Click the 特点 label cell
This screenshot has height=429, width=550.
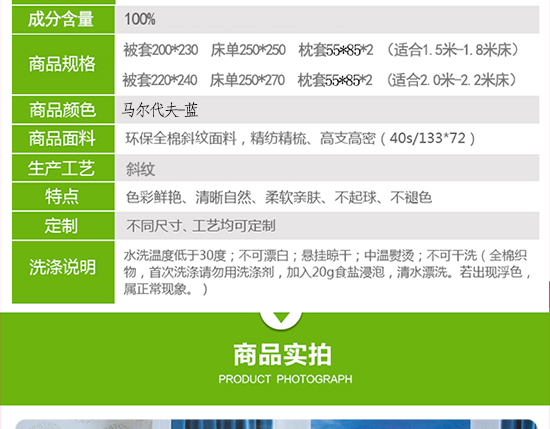63,196
